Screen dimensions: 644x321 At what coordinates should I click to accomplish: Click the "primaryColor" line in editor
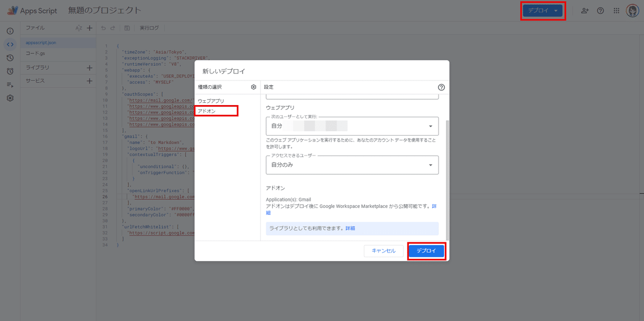158,209
